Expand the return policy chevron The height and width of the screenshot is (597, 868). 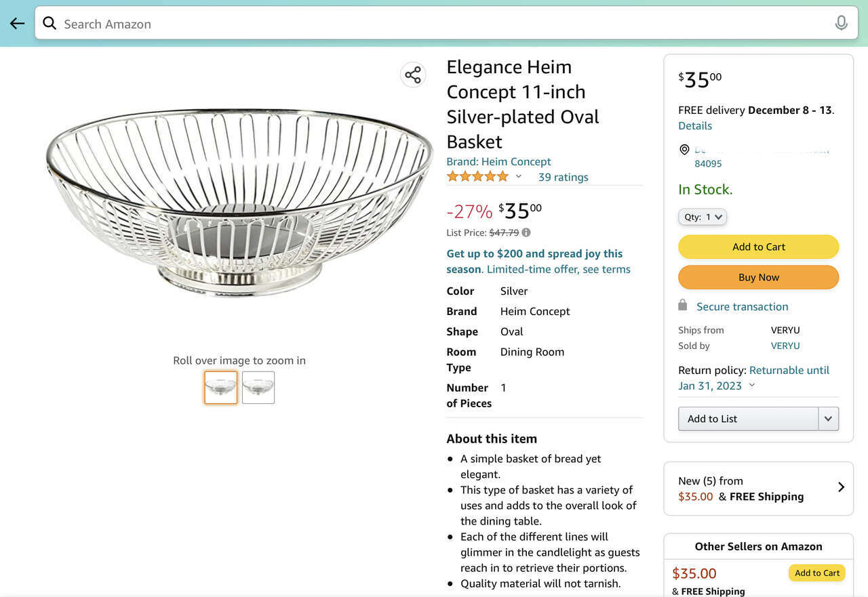point(751,386)
